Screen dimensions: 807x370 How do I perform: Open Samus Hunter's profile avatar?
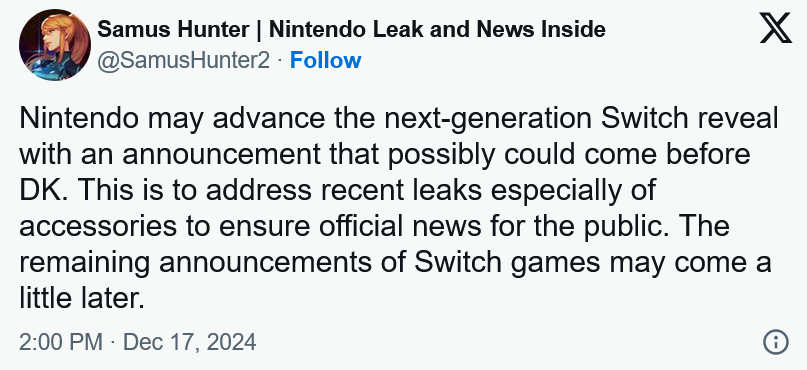(55, 45)
